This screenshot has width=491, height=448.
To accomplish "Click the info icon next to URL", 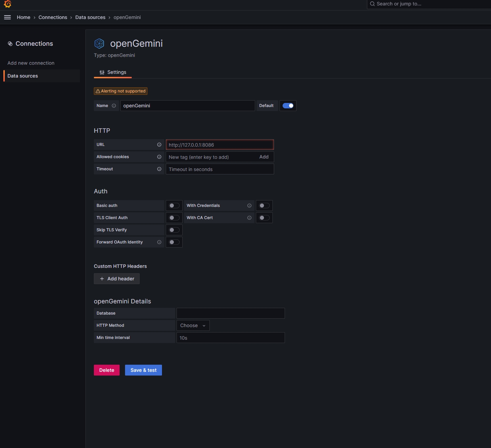I will [x=159, y=145].
